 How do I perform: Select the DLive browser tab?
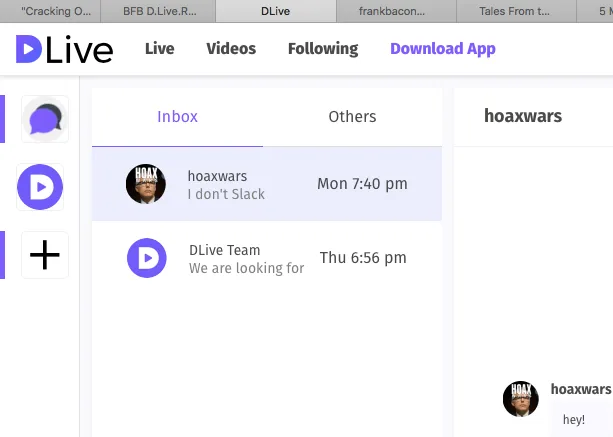point(276,11)
